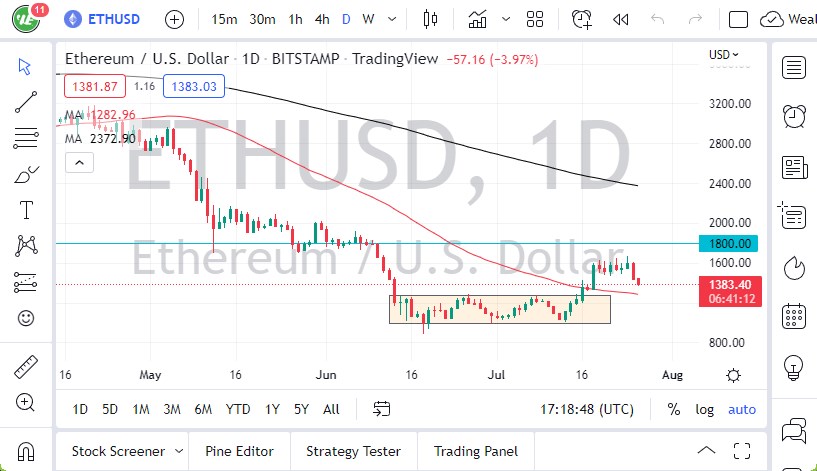
Task: Open the user profile avatar menu
Action: click(x=26, y=19)
